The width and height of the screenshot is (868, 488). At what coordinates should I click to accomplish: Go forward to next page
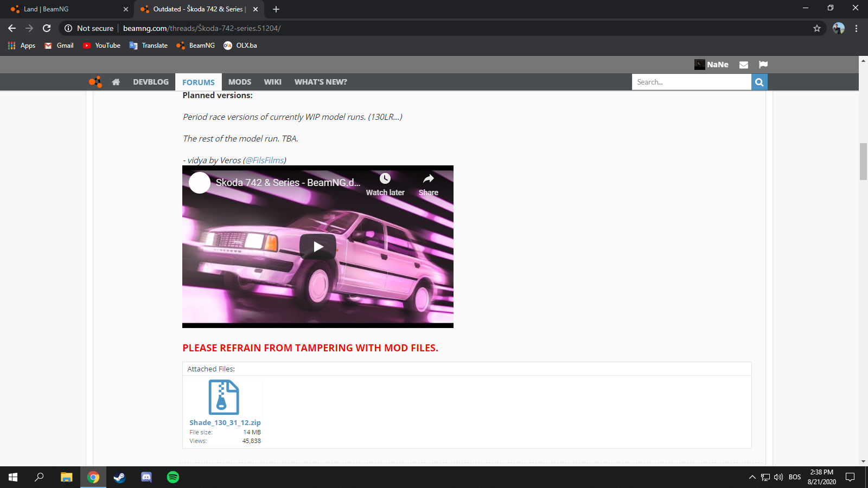[x=29, y=28]
